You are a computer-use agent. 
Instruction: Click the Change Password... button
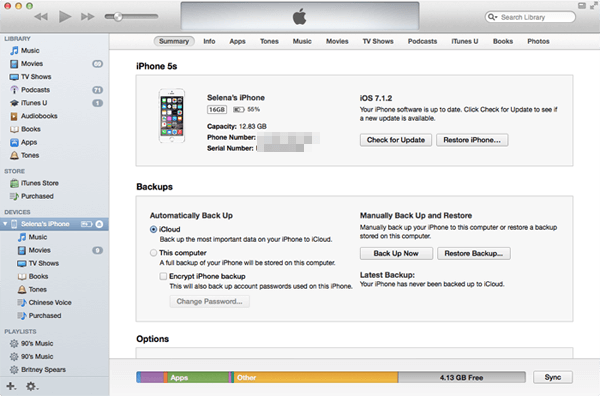tap(210, 301)
